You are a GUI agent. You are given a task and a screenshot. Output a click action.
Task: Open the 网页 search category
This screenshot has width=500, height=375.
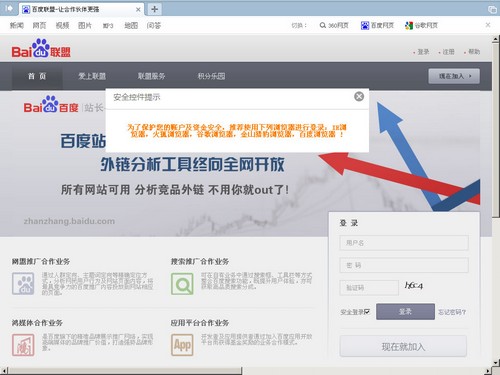(39, 25)
